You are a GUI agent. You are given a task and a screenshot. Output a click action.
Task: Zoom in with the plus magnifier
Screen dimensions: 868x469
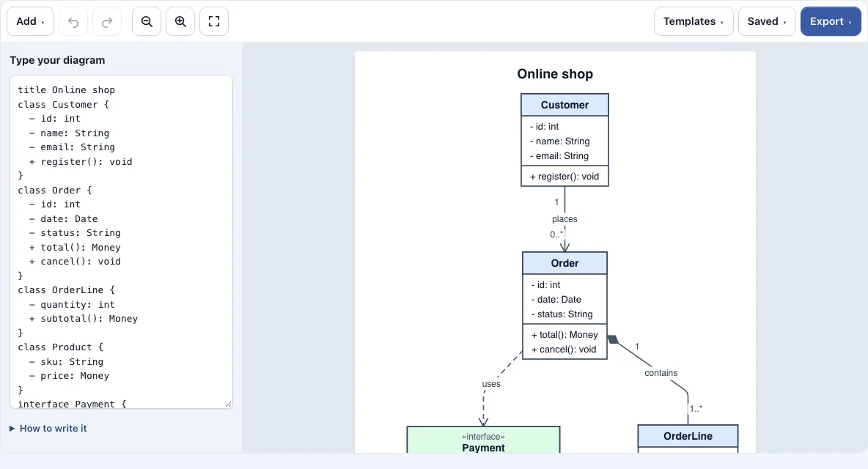coord(180,21)
